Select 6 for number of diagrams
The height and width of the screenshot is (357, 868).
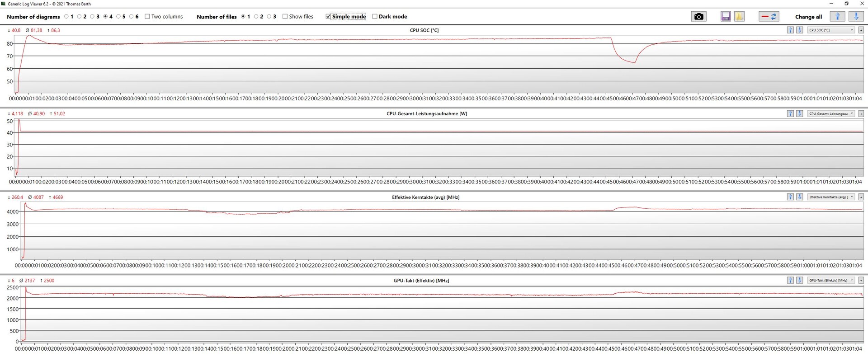click(132, 17)
